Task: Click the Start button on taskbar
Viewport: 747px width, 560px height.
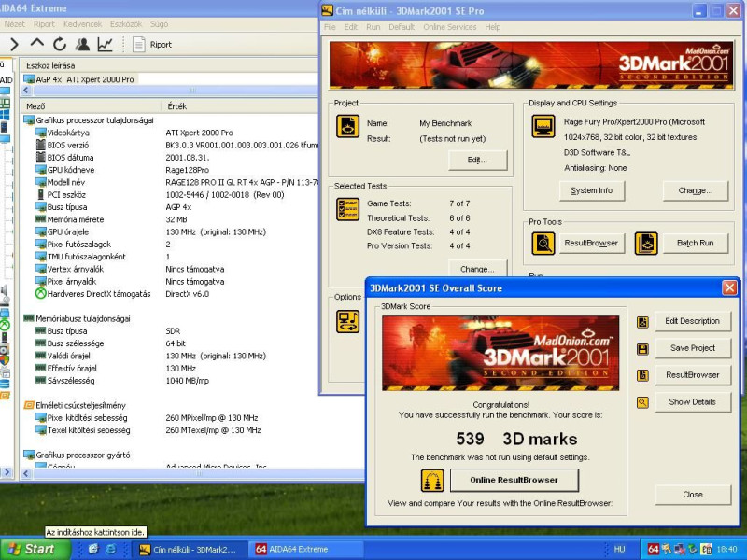Action: click(35, 549)
